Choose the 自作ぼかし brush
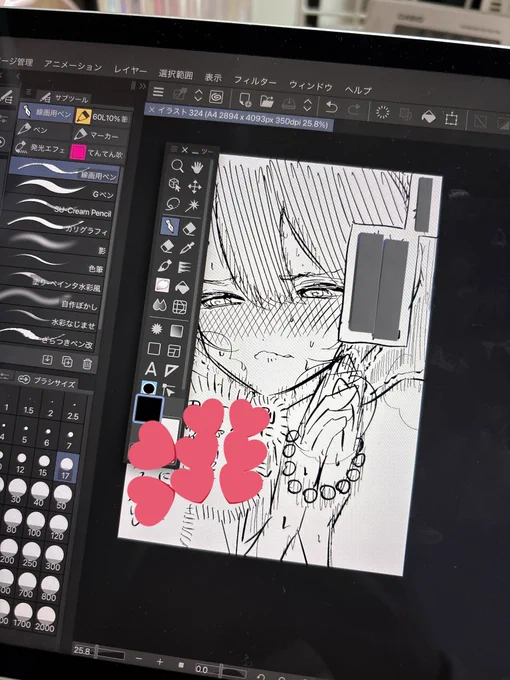 point(51,301)
